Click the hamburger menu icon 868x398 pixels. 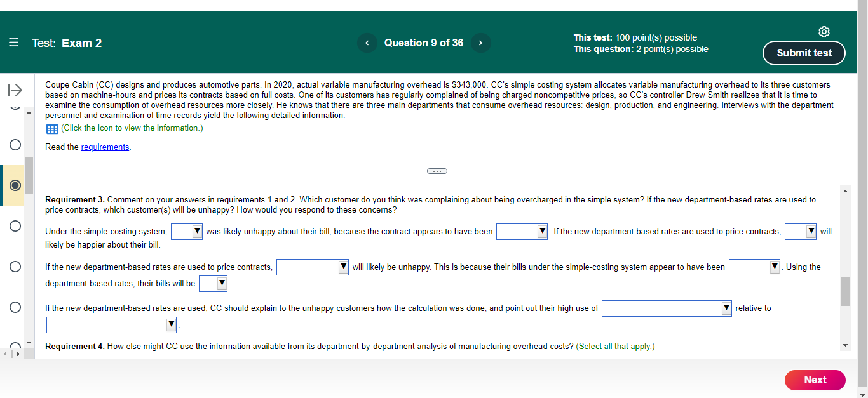tap(13, 42)
